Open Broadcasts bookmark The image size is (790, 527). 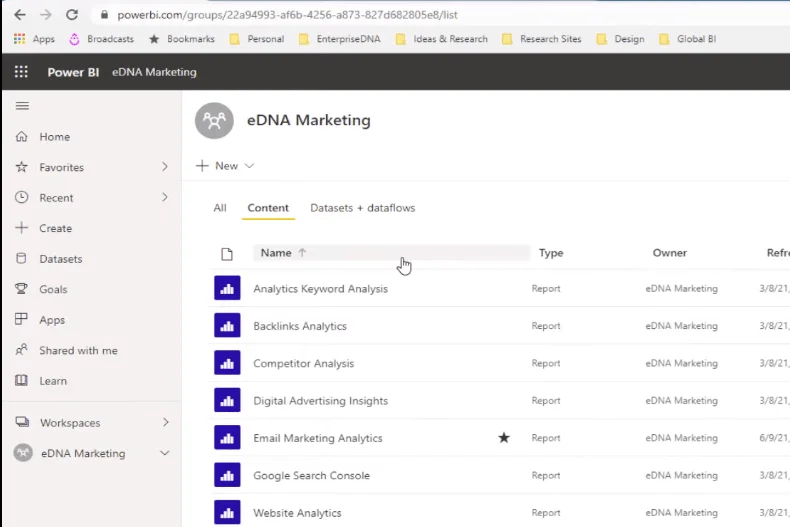point(102,39)
